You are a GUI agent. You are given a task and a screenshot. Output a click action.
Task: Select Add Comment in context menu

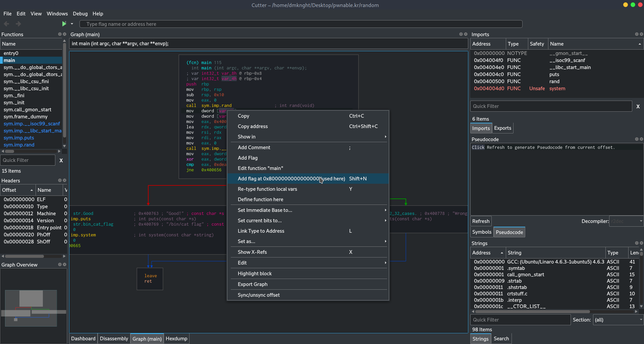coord(308,148)
